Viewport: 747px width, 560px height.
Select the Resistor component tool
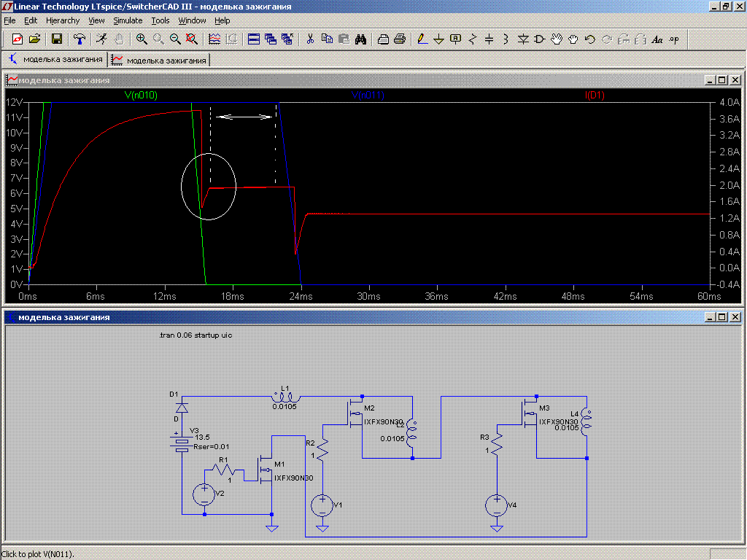click(x=472, y=39)
